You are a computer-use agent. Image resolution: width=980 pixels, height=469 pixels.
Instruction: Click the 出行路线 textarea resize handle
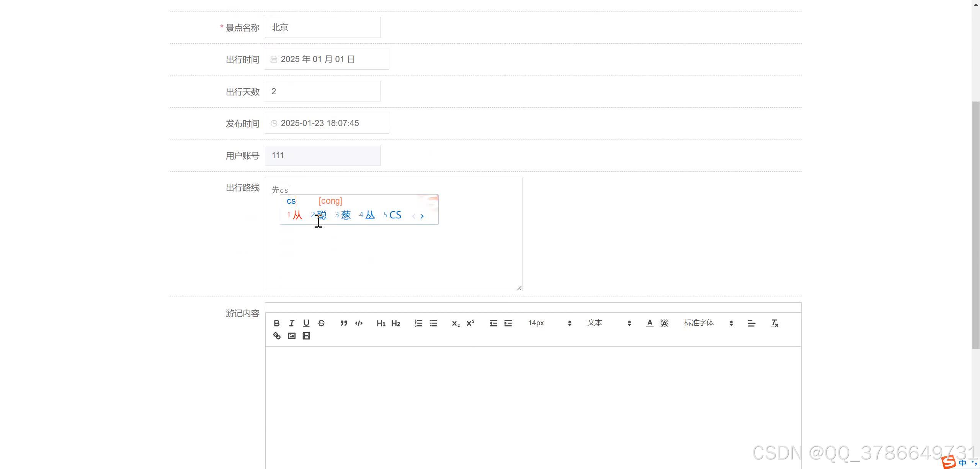[519, 288]
